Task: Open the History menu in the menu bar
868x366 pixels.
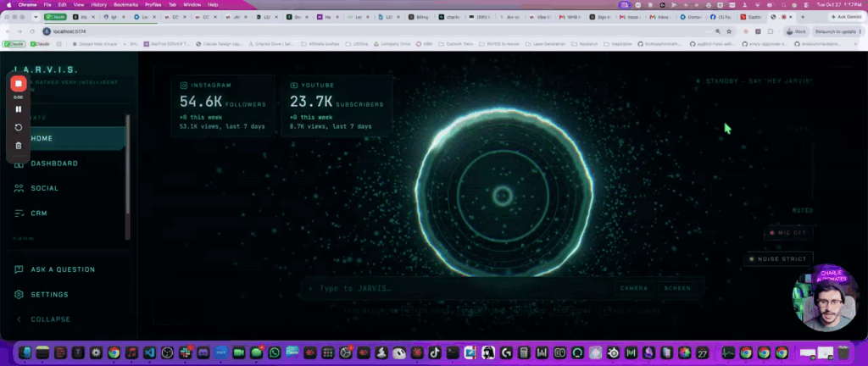Action: [98, 4]
